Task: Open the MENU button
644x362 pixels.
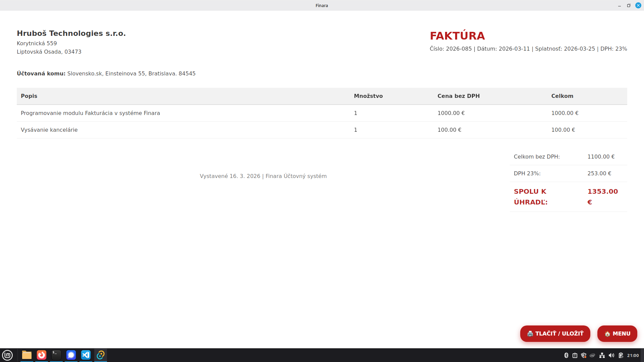Action: pos(617,334)
